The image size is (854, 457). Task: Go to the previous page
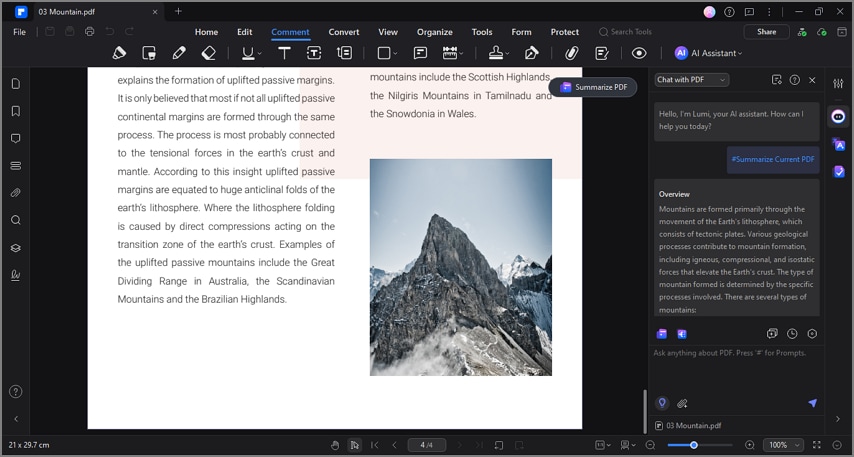click(394, 445)
